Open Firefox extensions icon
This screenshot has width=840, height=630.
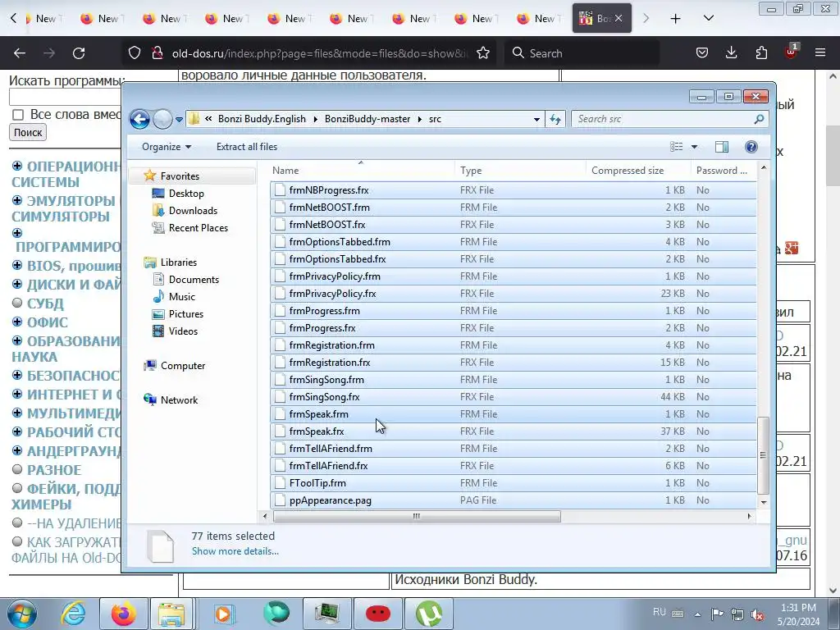(x=761, y=52)
